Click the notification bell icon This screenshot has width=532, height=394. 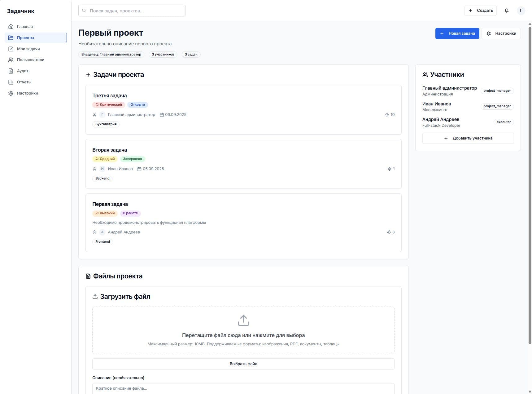507,11
